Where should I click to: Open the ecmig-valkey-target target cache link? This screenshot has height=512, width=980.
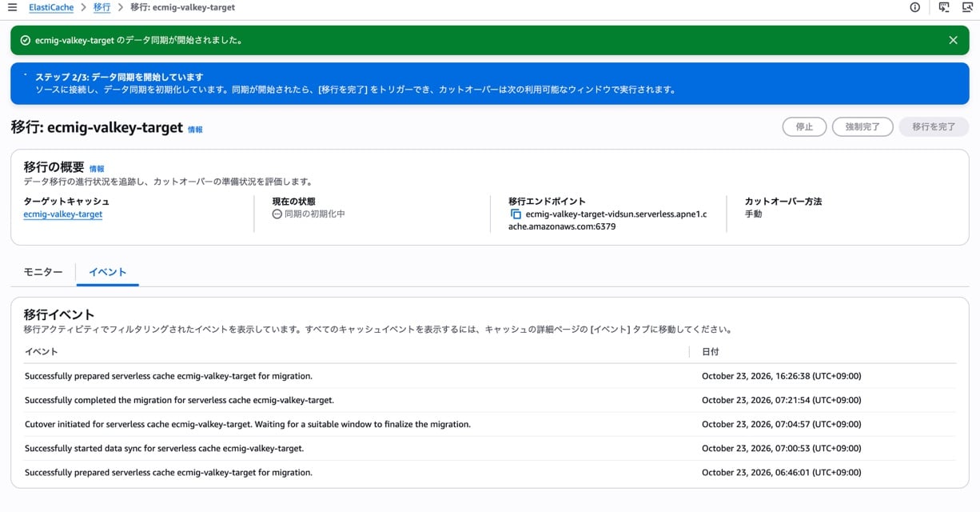(63, 214)
